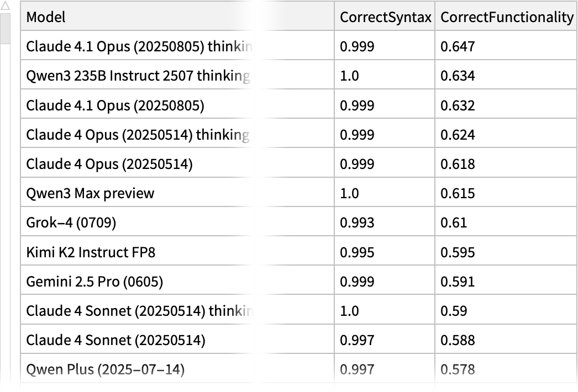
Task: Click the CorrectFunctionality column header
Action: click(507, 17)
